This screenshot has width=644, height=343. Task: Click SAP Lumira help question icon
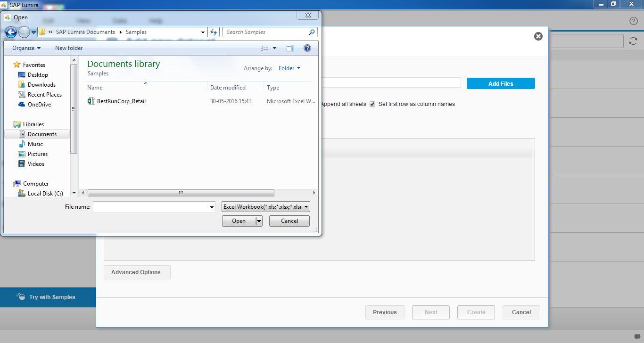[634, 21]
